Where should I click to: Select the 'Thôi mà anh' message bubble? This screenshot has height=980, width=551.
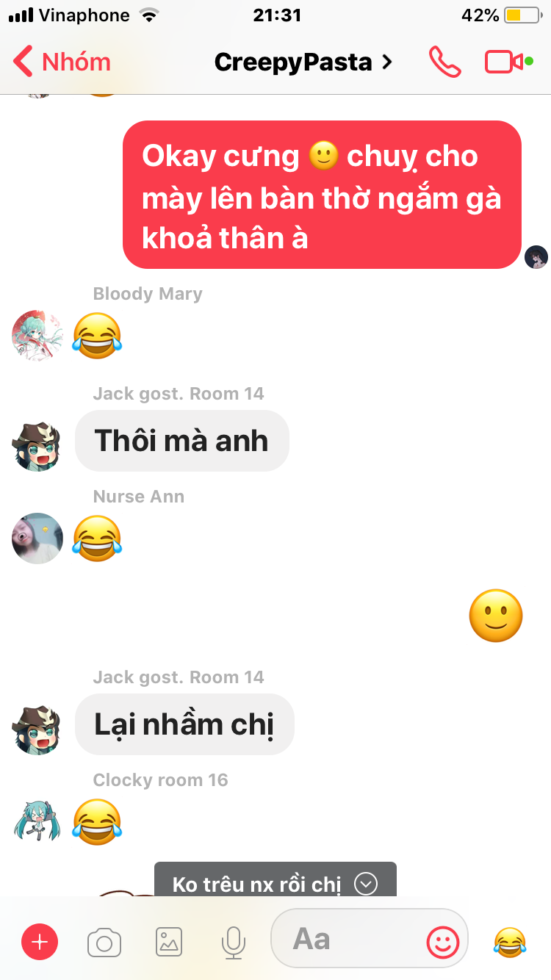point(182,441)
